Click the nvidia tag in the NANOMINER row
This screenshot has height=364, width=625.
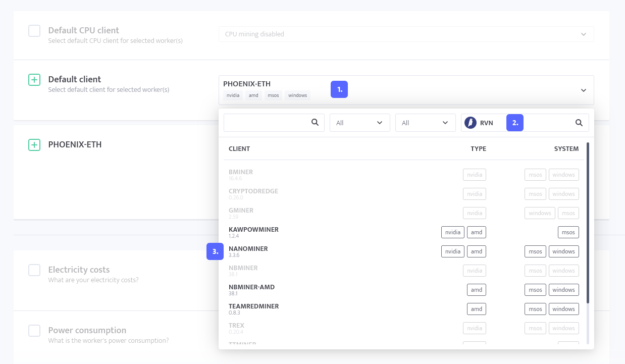coord(453,251)
